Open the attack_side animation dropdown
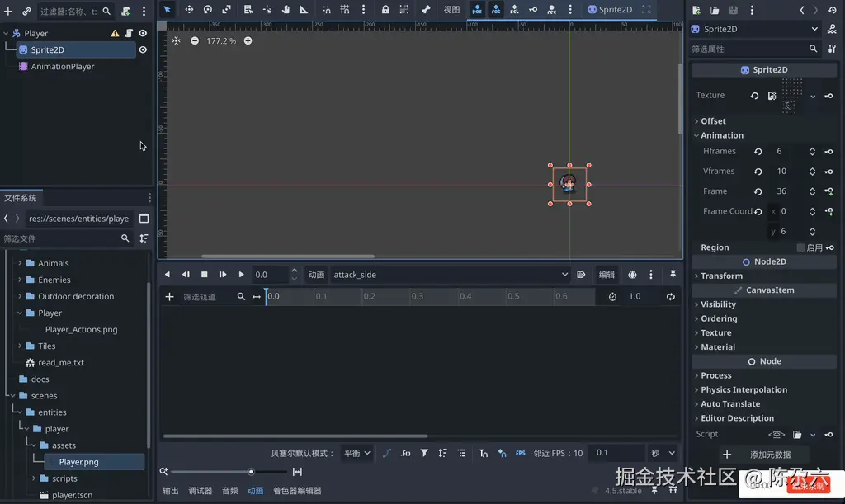This screenshot has width=845, height=504. [x=450, y=275]
